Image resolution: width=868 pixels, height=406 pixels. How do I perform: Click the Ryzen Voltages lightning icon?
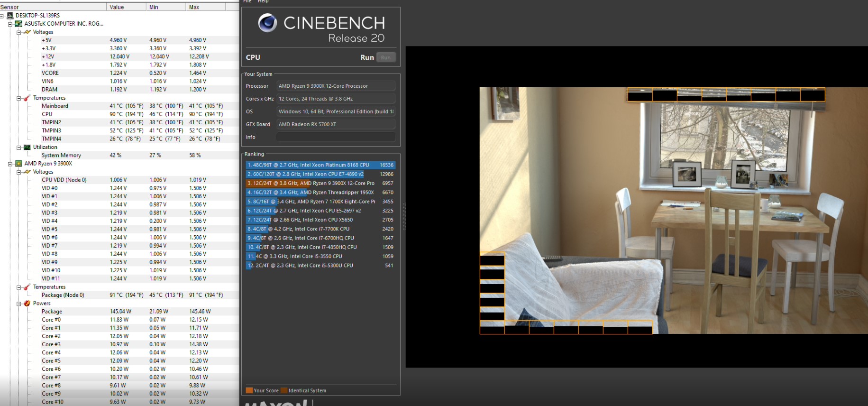(27, 172)
